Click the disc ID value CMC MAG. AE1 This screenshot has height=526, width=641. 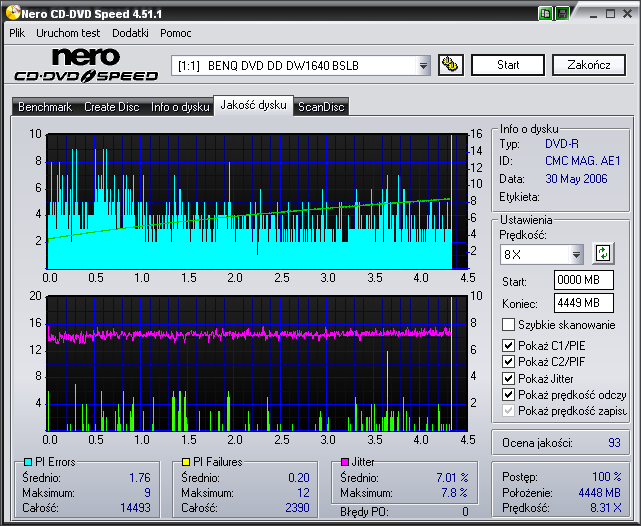coord(583,161)
